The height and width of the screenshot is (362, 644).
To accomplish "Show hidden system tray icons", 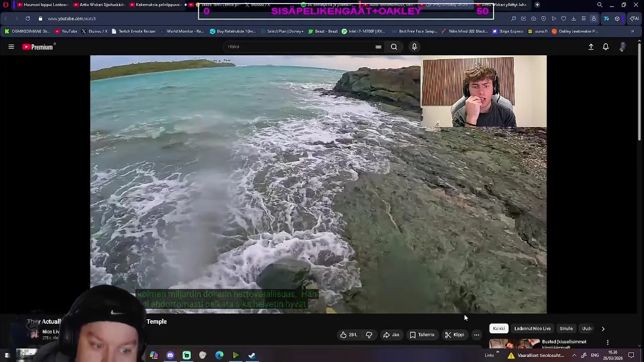I will coord(574,355).
